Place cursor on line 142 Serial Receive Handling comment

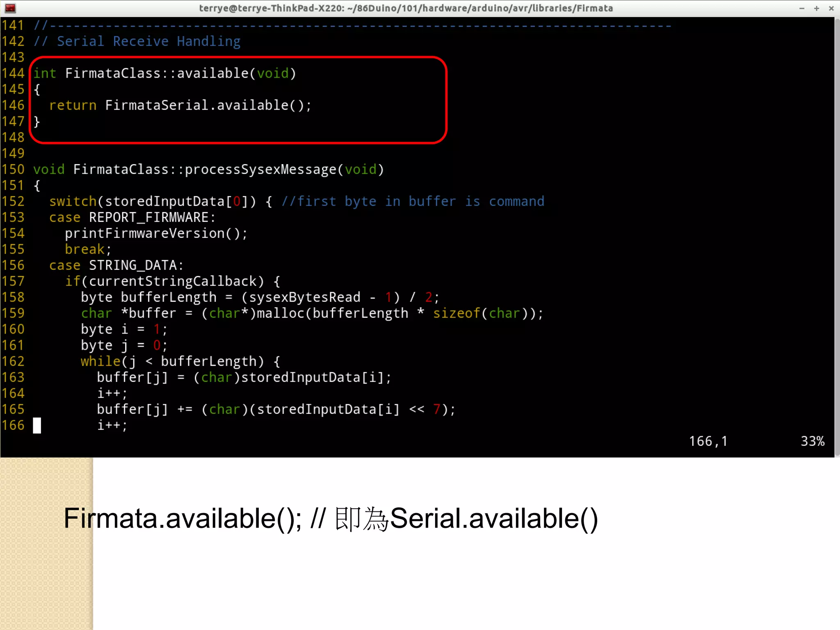pyautogui.click(x=137, y=41)
